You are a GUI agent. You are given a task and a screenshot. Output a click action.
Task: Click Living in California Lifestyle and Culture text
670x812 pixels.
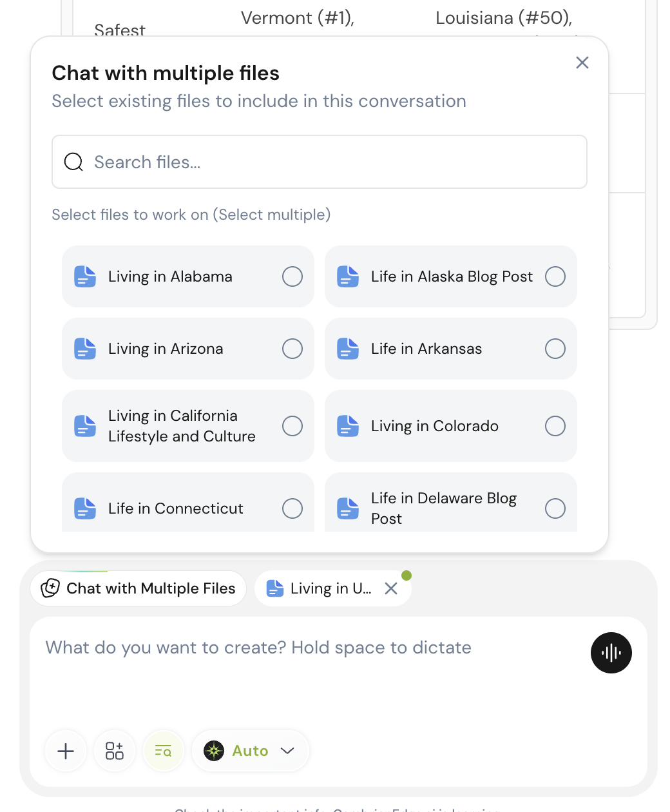pyautogui.click(x=182, y=426)
